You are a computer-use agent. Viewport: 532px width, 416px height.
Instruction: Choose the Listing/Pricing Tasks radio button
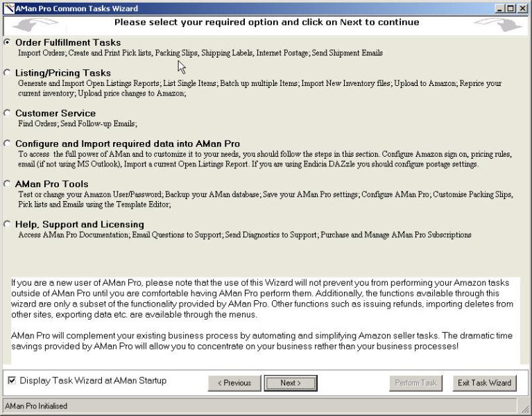click(x=8, y=73)
